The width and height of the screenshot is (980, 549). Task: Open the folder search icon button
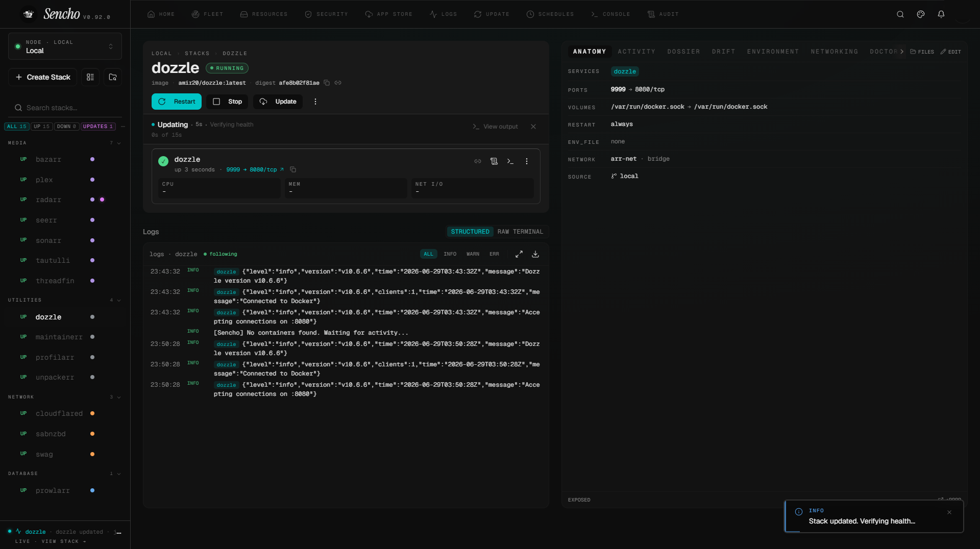[x=113, y=77]
